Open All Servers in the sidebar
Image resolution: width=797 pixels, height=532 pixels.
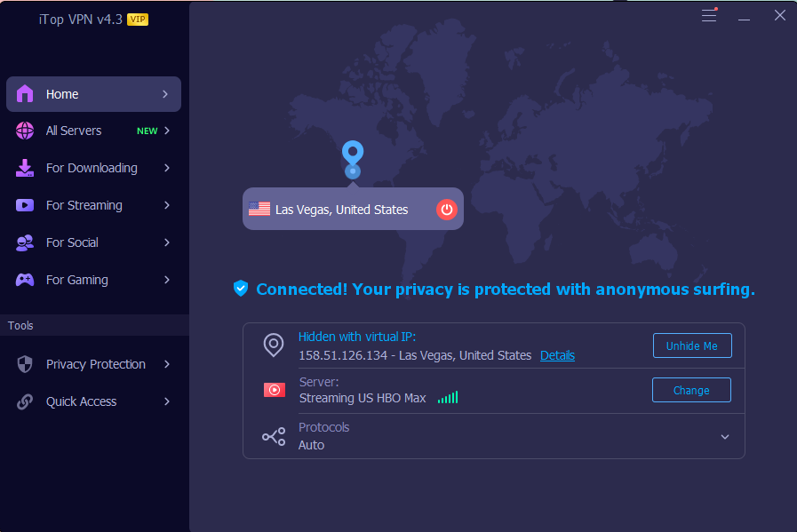[x=93, y=131]
